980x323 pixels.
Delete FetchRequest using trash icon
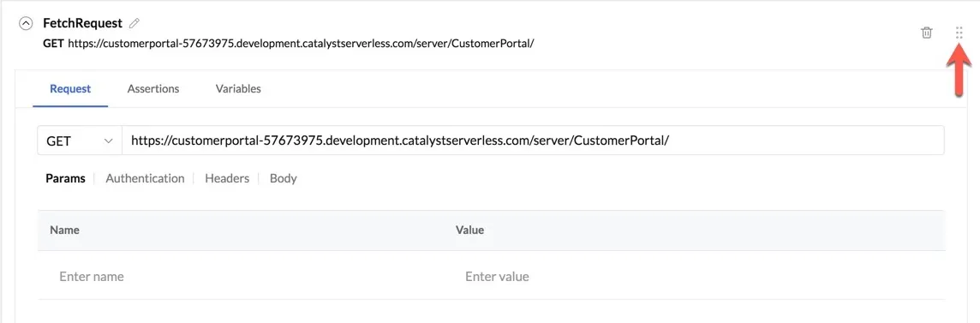(x=927, y=33)
